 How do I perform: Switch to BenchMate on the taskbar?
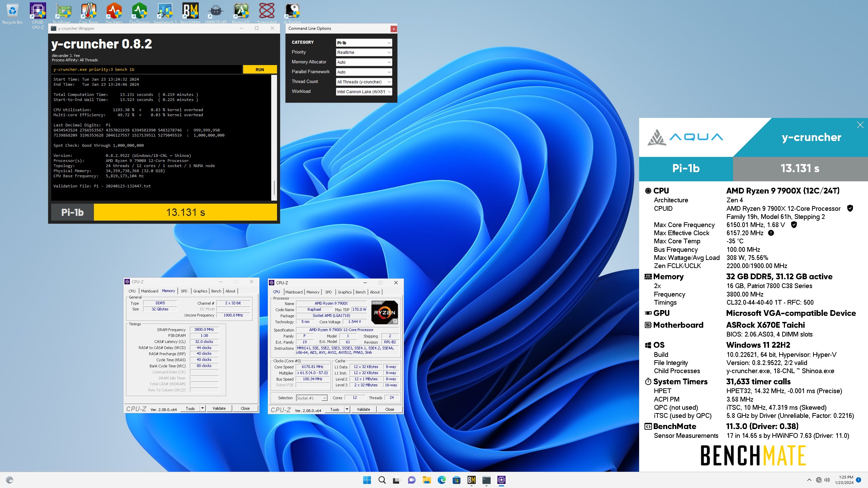(x=471, y=480)
